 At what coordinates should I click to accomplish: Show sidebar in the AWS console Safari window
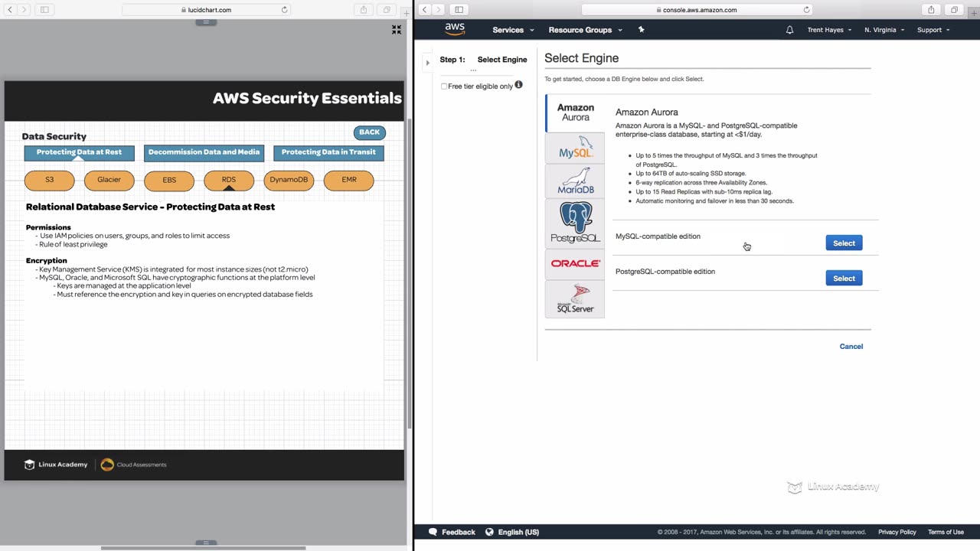tap(459, 10)
